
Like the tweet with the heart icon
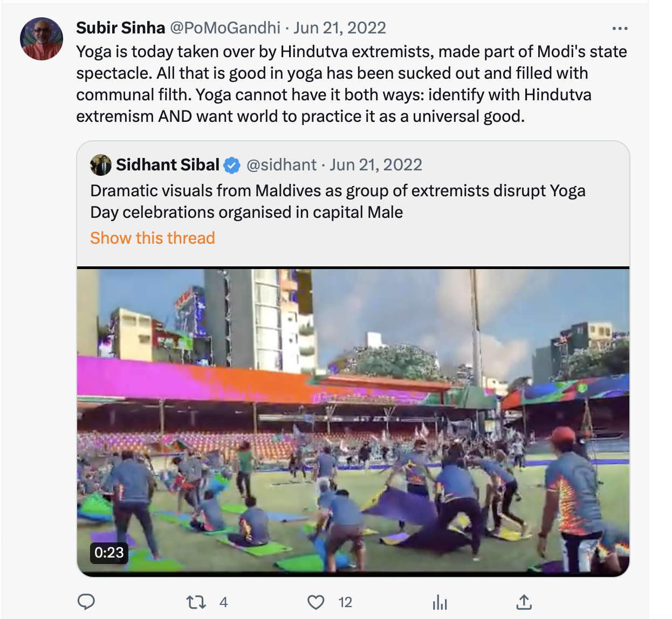[316, 602]
